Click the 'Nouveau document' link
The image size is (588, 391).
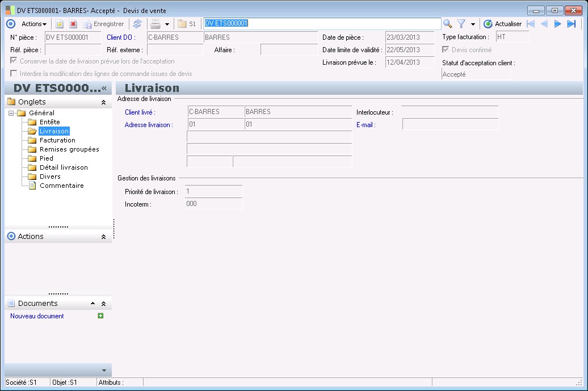point(37,316)
